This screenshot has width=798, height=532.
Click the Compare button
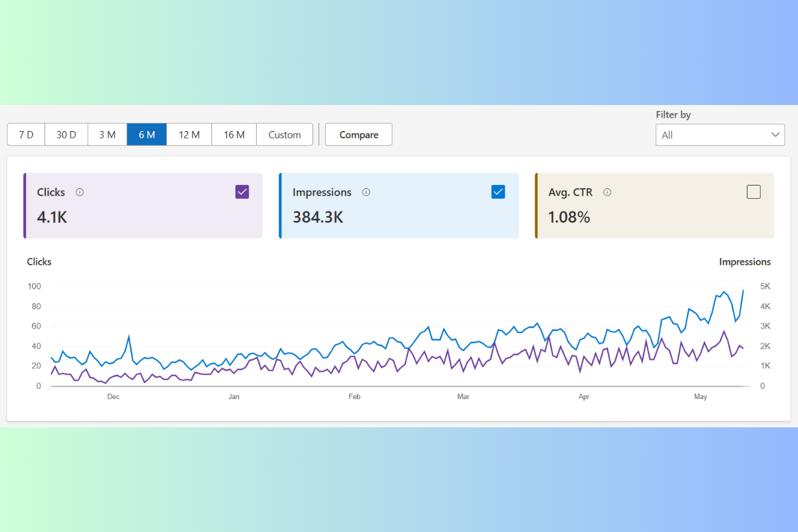358,134
